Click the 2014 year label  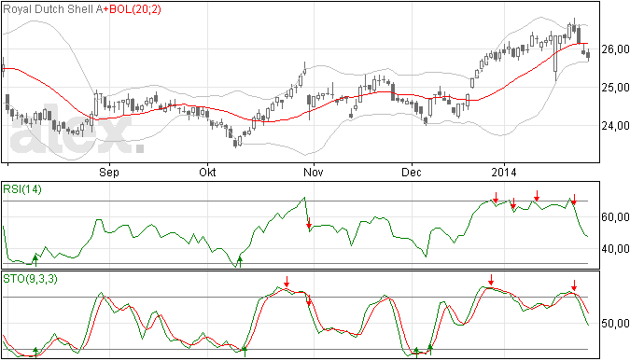pyautogui.click(x=504, y=172)
